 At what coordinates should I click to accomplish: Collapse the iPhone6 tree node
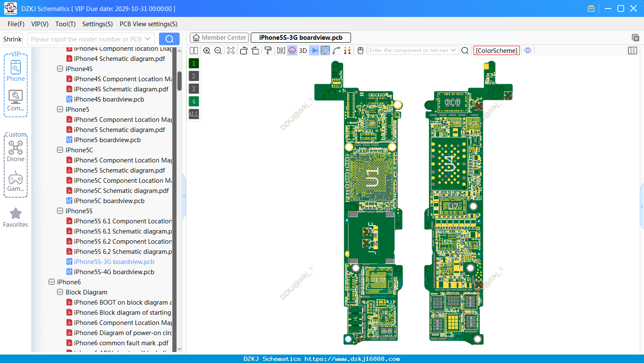click(52, 282)
